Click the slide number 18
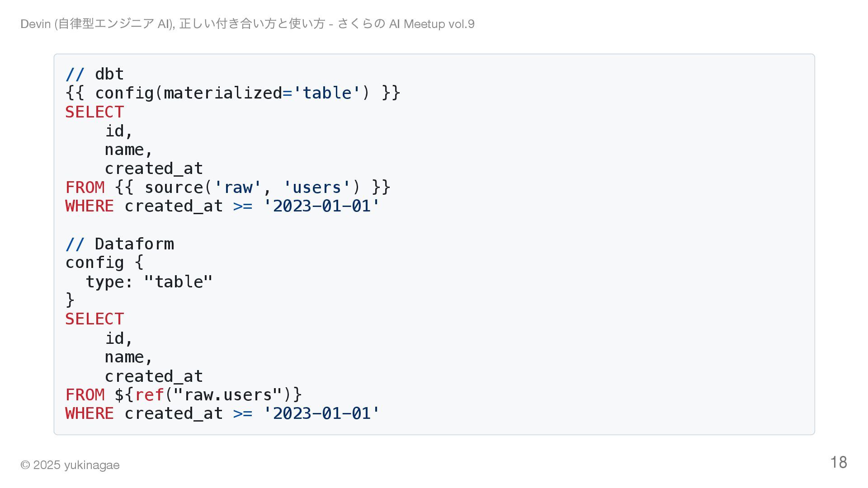The width and height of the screenshot is (868, 488). coord(839,462)
